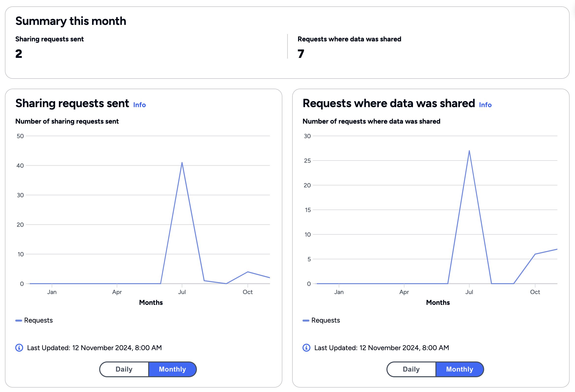Switch Requests where data was shared chart to Daily
This screenshot has width=575, height=392.
pos(411,369)
